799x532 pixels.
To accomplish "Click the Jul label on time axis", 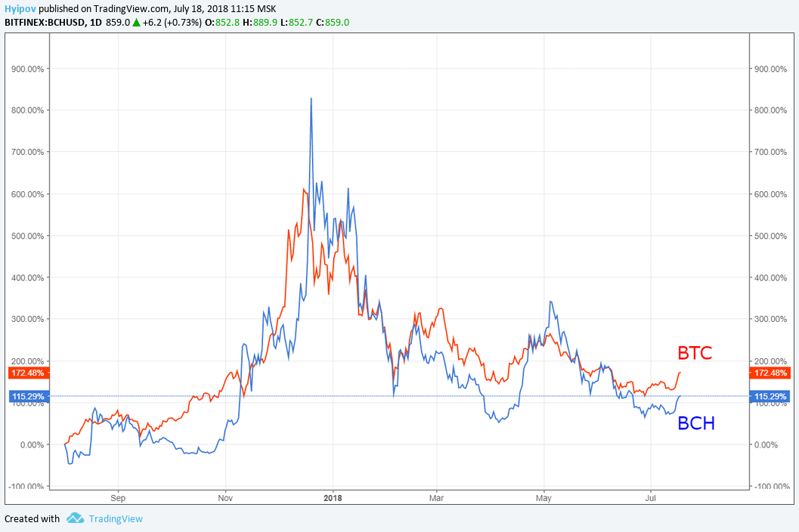I will [x=650, y=498].
